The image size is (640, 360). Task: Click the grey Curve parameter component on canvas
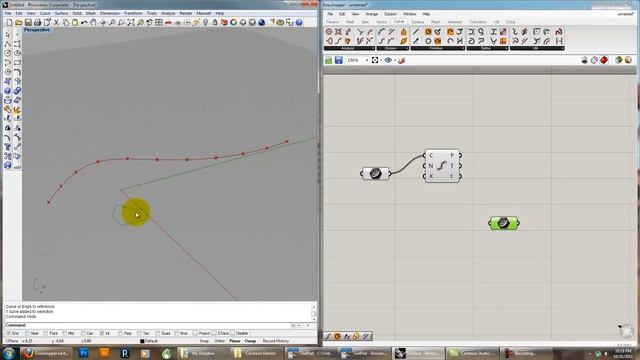(x=376, y=173)
